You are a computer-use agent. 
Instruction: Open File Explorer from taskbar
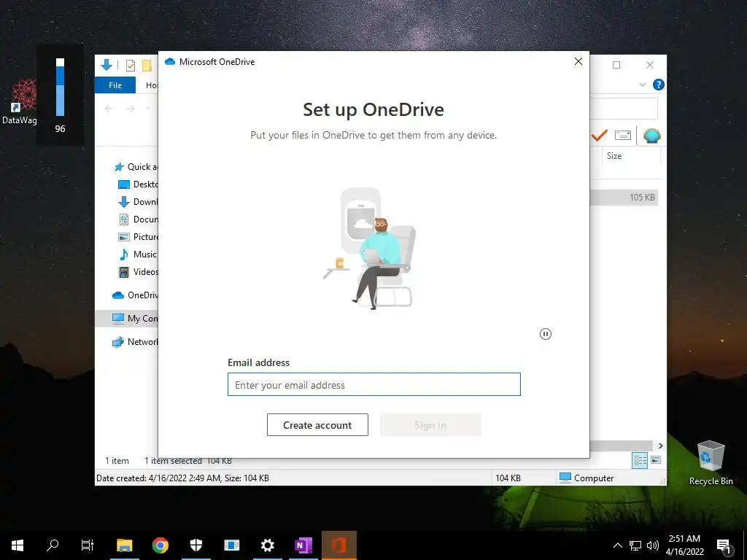124,545
